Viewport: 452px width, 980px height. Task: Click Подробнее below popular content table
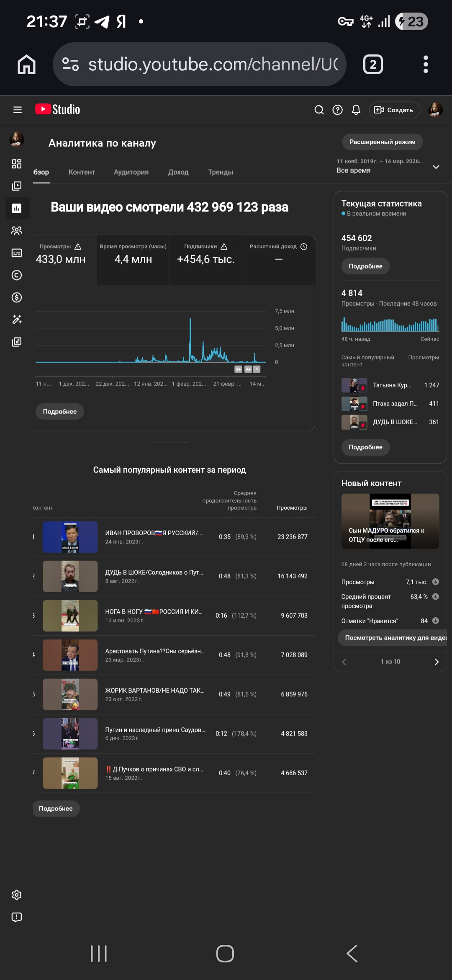(56, 809)
